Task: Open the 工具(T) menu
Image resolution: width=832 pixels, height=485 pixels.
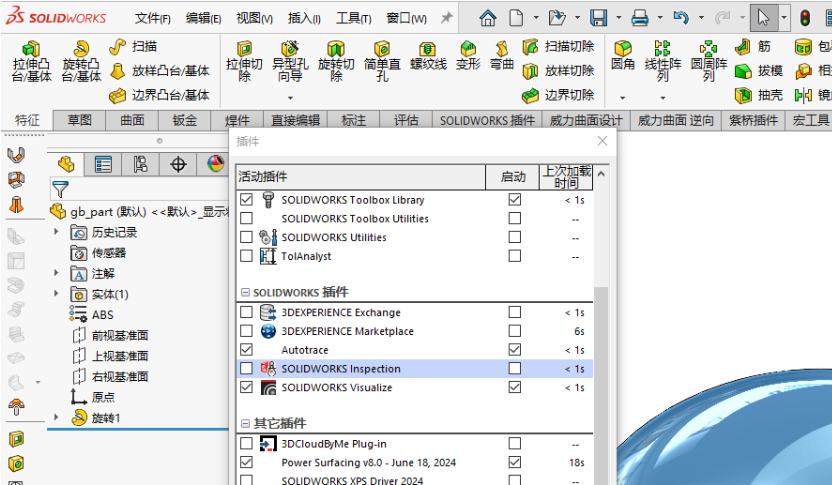Action: click(x=353, y=19)
